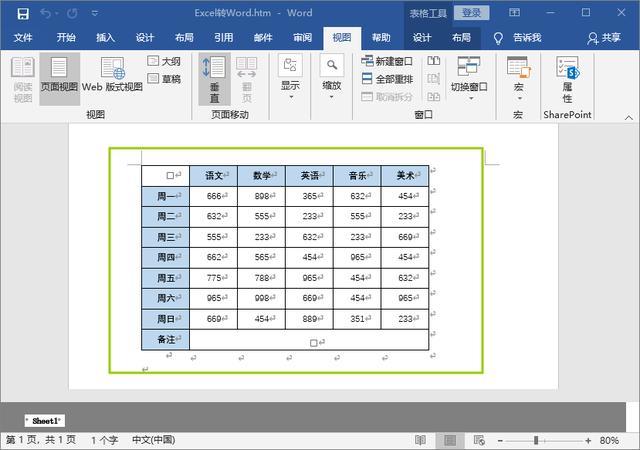Switch to the 开始 tab
The height and width of the screenshot is (450, 640).
click(66, 38)
